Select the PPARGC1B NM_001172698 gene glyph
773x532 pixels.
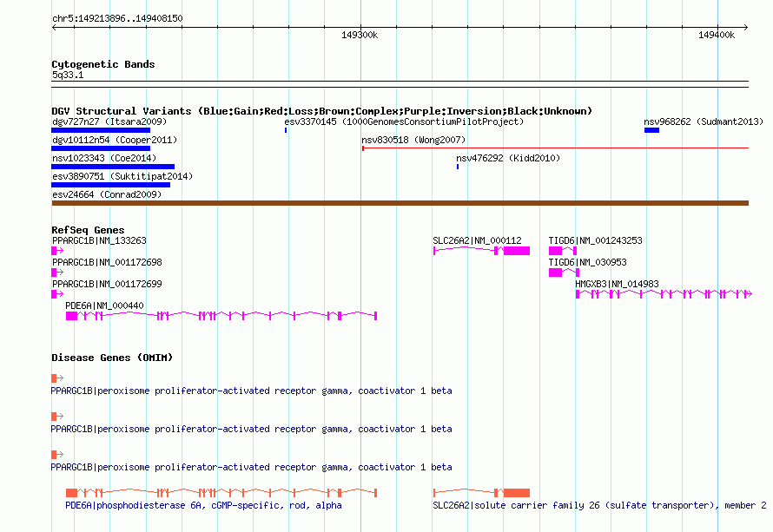tap(57, 273)
